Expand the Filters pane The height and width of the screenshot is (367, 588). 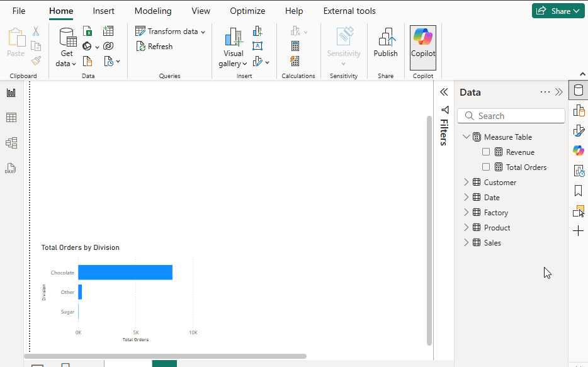tap(444, 92)
